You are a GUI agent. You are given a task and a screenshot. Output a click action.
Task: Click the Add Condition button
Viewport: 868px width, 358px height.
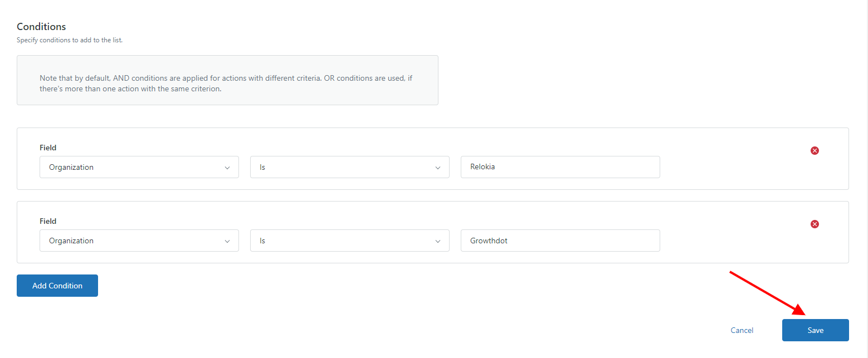click(57, 286)
